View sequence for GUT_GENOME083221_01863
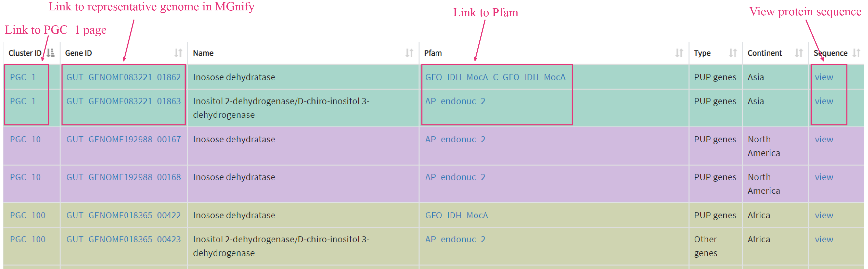Image resolution: width=868 pixels, height=269 pixels. pyautogui.click(x=823, y=101)
